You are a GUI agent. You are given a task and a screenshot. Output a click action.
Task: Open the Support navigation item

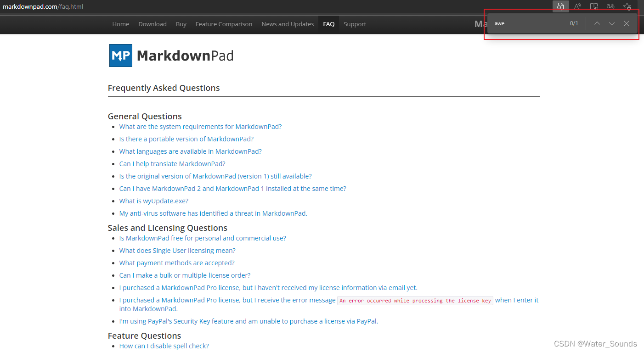coord(355,24)
